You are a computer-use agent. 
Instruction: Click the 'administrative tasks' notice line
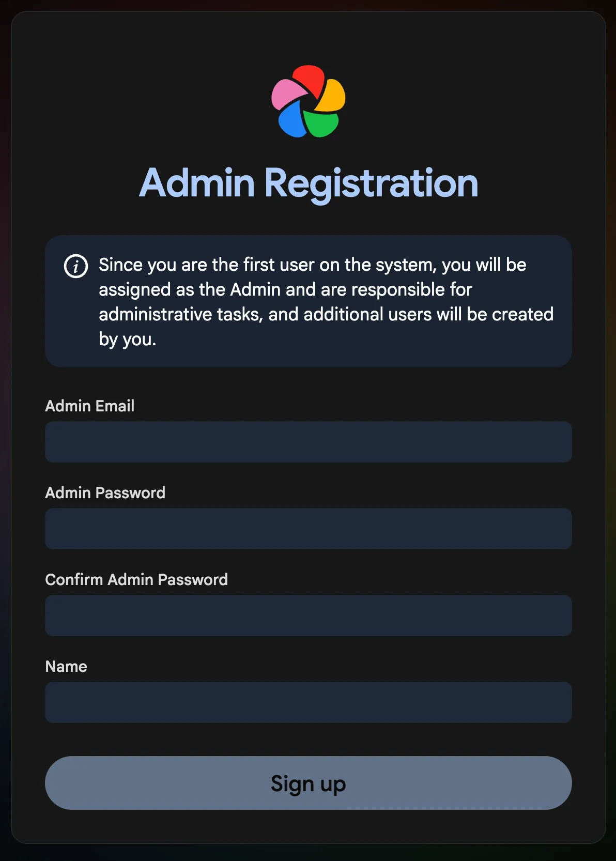(326, 314)
